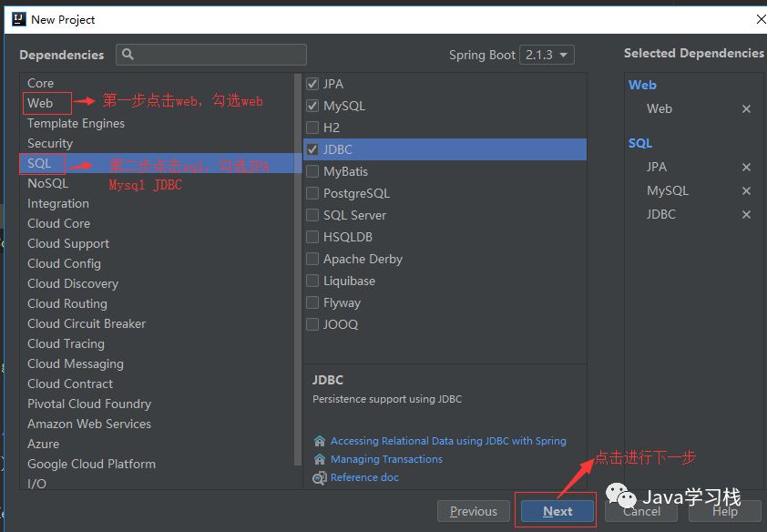Open the Template Engines category

click(x=76, y=123)
